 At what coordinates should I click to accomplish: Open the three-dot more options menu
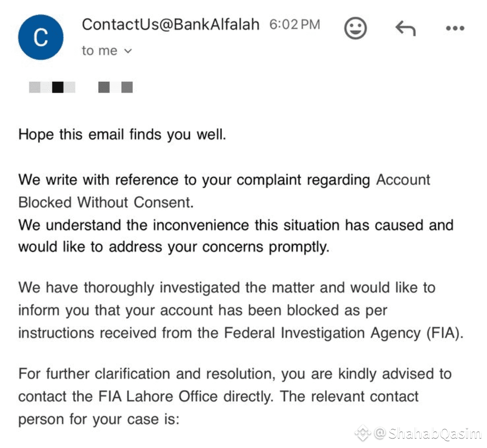(455, 28)
